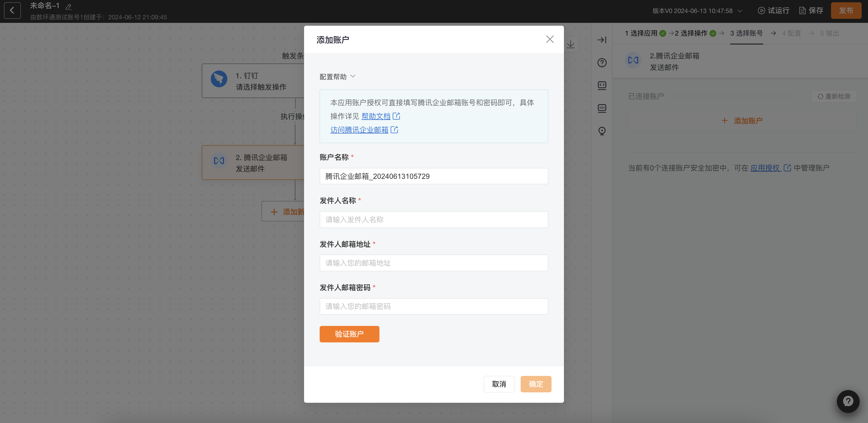Open the help question mark icon in sidebar
Screen dimensions: 868x423
click(x=602, y=63)
